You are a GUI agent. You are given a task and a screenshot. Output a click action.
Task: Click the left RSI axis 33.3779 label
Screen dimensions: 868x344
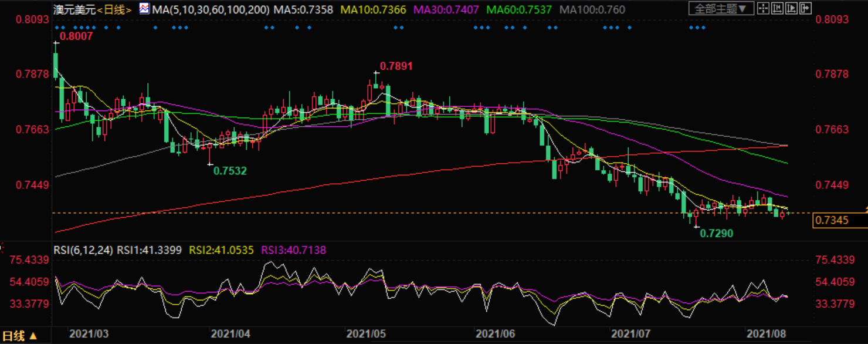(x=29, y=303)
